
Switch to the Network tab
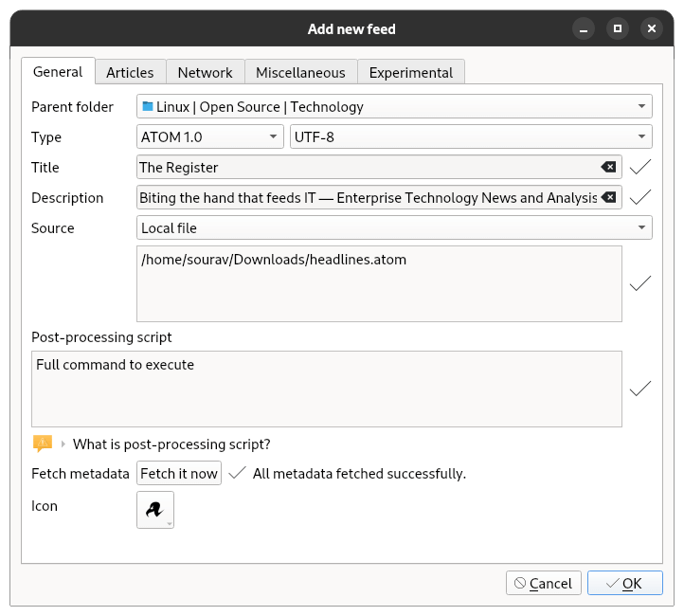[x=205, y=73]
